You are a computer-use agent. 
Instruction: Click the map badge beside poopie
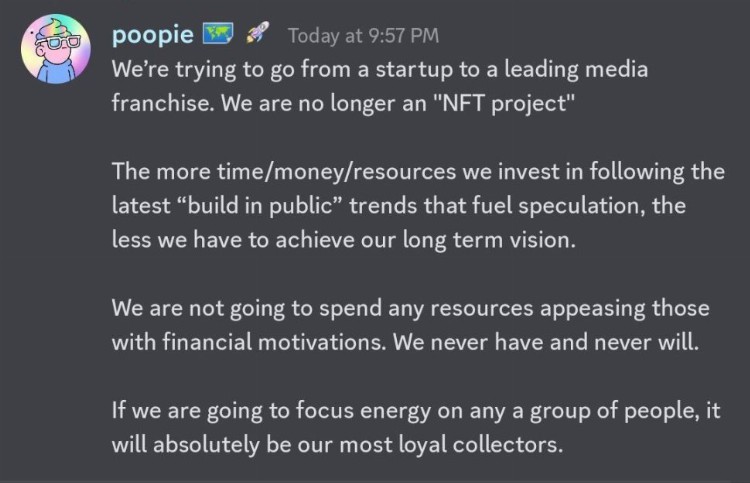pyautogui.click(x=217, y=35)
